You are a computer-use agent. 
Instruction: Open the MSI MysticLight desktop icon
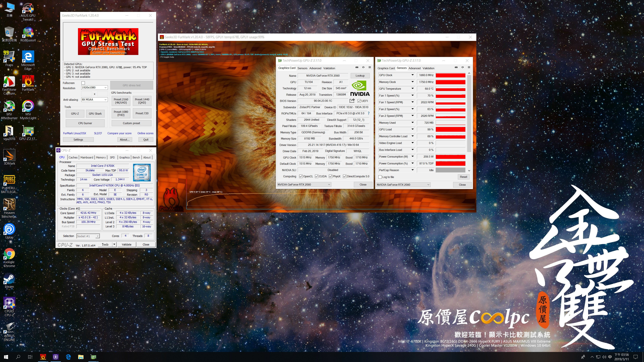(28, 110)
